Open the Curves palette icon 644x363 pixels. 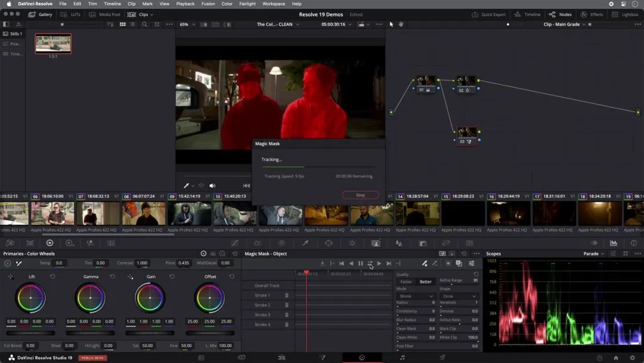pos(234,244)
